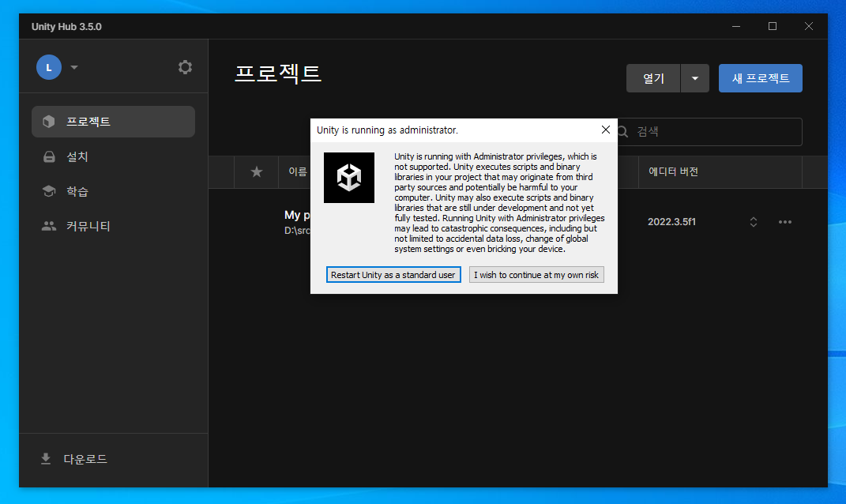The height and width of the screenshot is (504, 846).
Task: Open three-dots menu for My project row
Action: click(x=785, y=222)
